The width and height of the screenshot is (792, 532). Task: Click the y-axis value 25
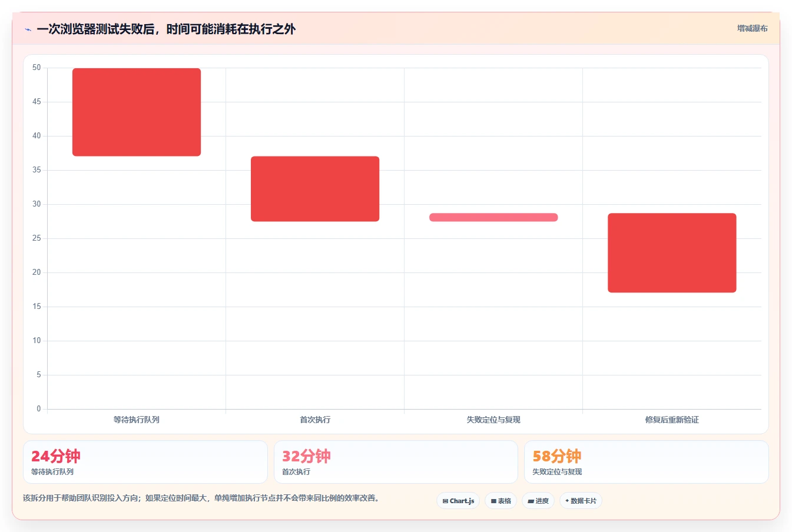[37, 238]
